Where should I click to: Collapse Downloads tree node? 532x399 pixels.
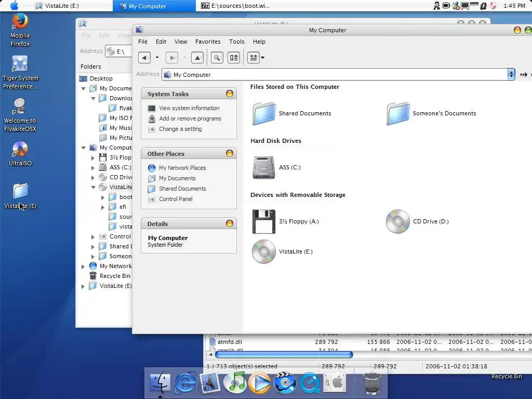pyautogui.click(x=94, y=98)
